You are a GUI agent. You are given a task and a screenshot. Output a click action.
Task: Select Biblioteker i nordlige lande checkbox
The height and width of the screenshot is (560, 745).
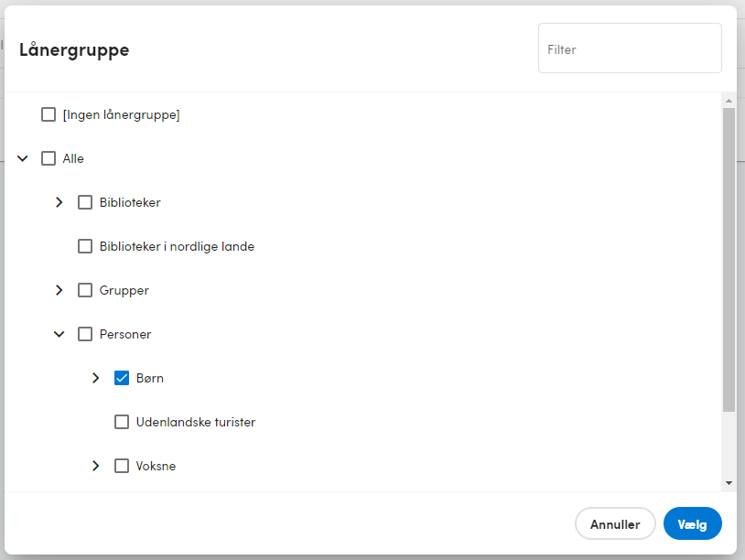(x=85, y=246)
